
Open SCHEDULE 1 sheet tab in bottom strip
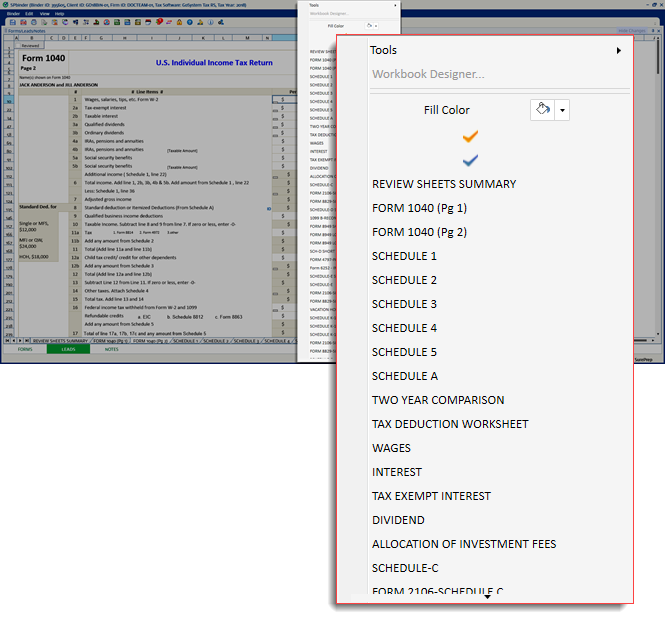coord(185,340)
